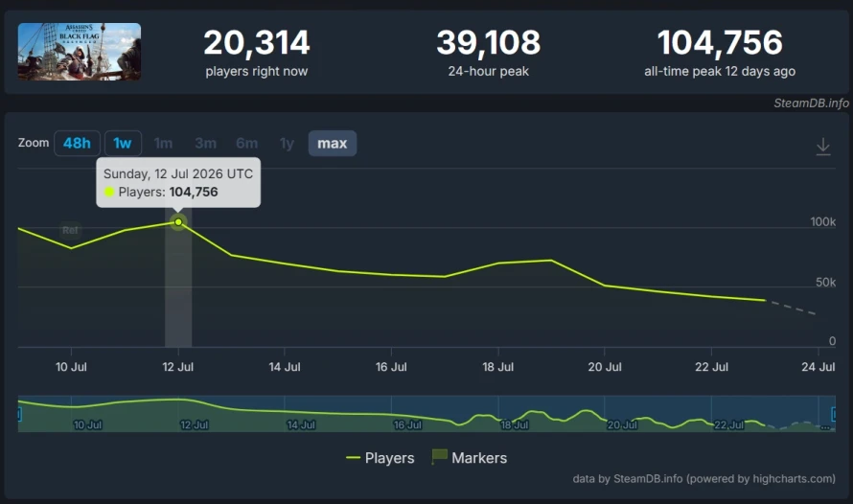Select the 3m zoom range
Screen dimensions: 853x504
[x=206, y=144]
